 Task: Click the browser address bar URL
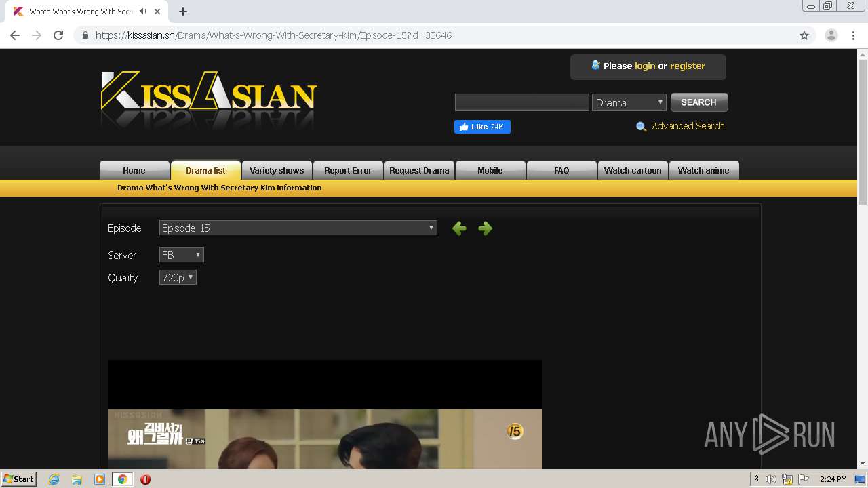[273, 35]
